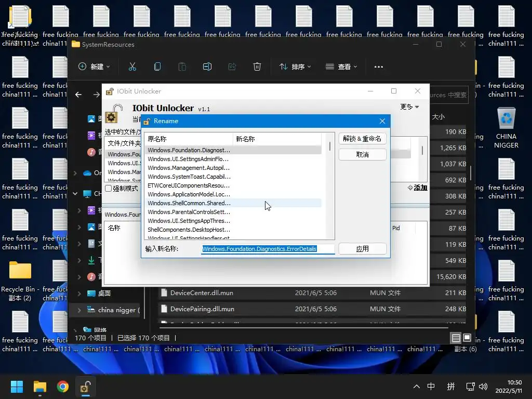Open the 新建 dropdown in Explorer
The image size is (532, 399).
94,67
